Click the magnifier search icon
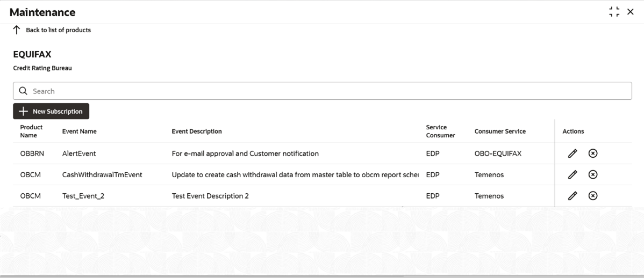The width and height of the screenshot is (644, 278). point(24,91)
